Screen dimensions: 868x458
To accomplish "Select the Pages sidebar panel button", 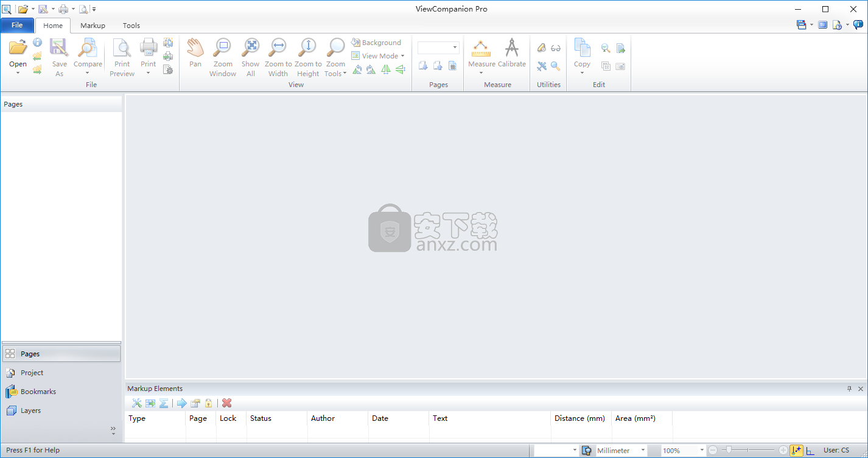I will coord(61,354).
